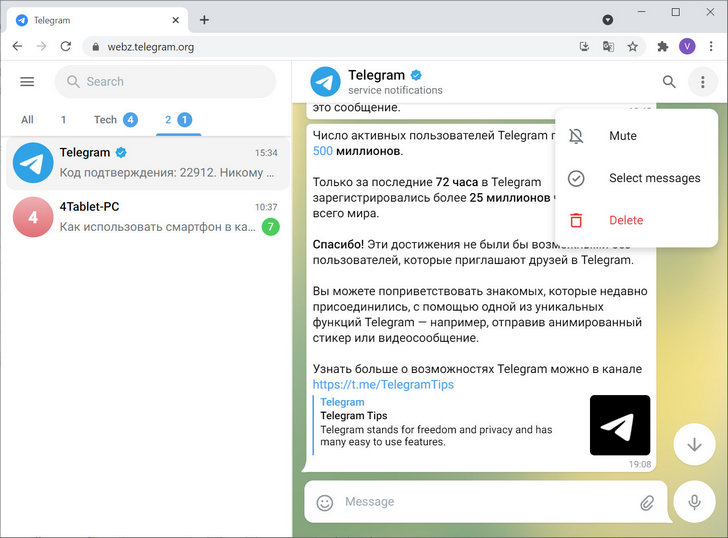Viewport: 728px width, 538px height.
Task: Open the Telegram service chat
Action: [x=148, y=163]
